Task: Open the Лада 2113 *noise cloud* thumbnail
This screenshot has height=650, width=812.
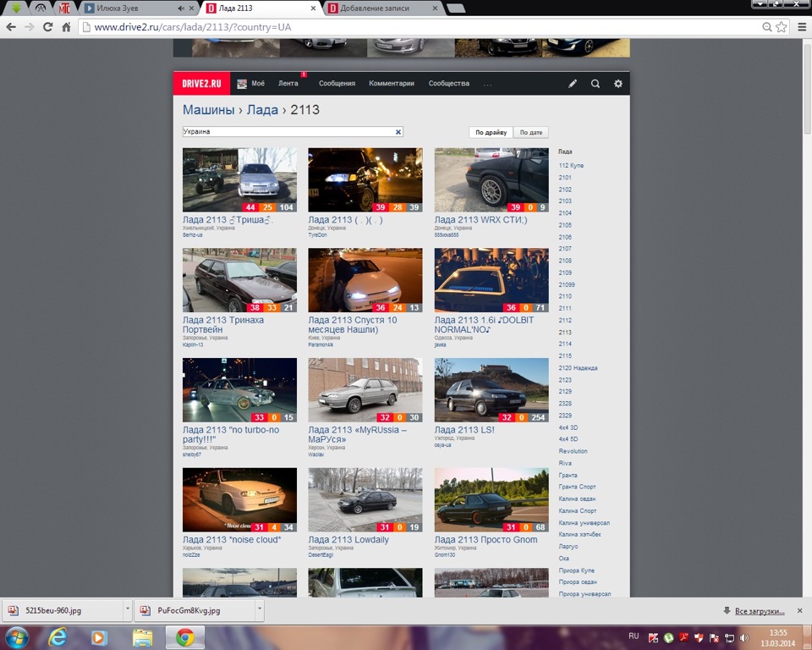Action: click(239, 499)
